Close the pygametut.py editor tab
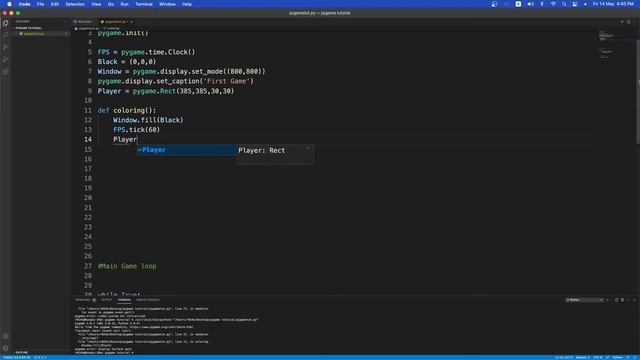This screenshot has height=360, width=640. [131, 22]
